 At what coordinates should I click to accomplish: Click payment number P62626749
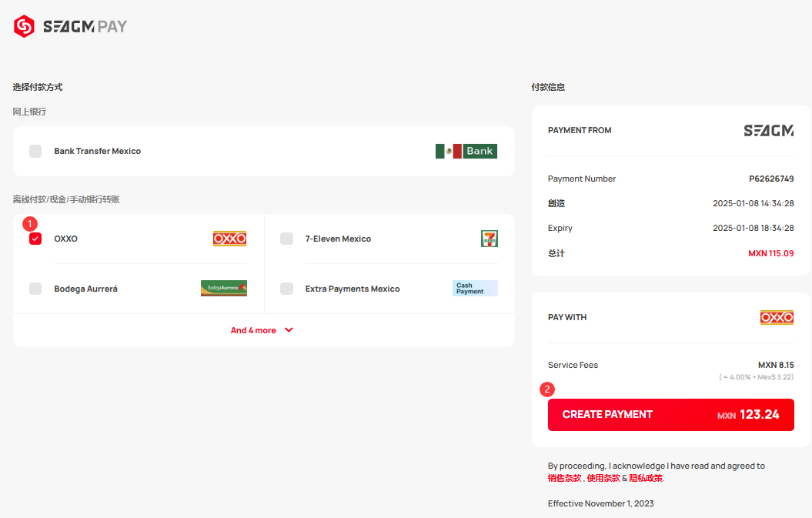pos(771,179)
